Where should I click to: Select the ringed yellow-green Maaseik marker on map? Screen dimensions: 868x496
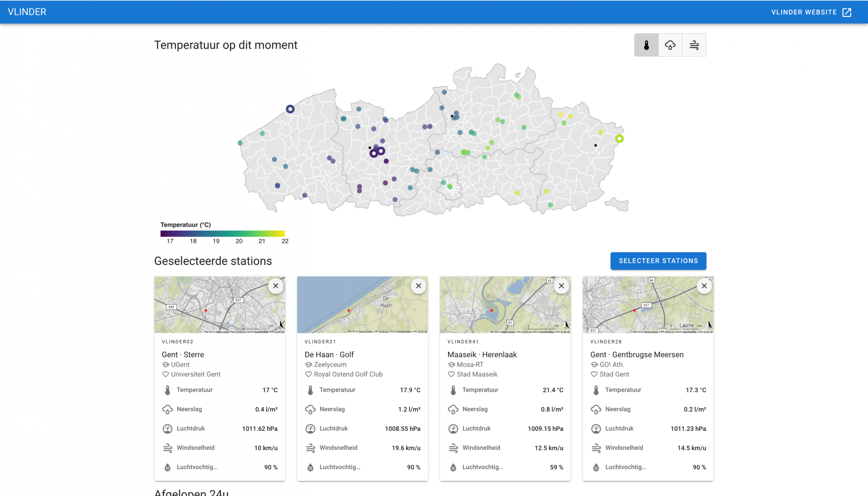pos(619,139)
